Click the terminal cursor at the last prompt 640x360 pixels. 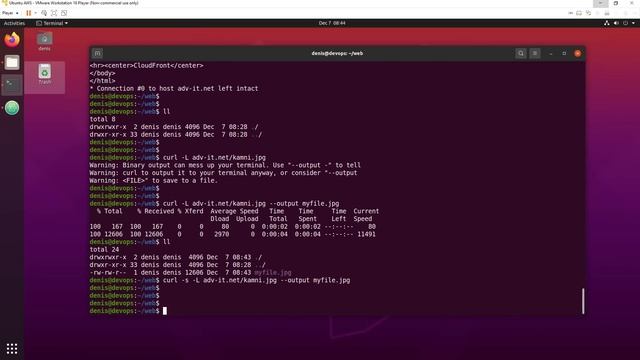[164, 311]
